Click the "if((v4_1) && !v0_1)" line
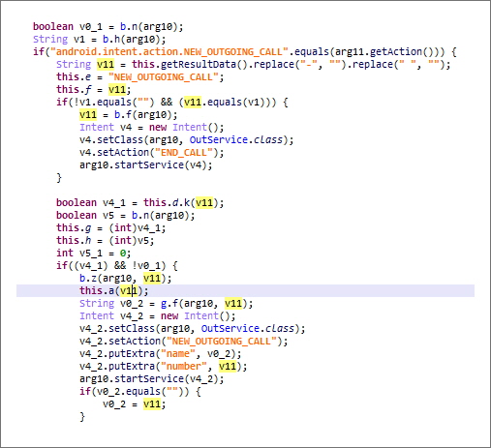 click(x=117, y=265)
